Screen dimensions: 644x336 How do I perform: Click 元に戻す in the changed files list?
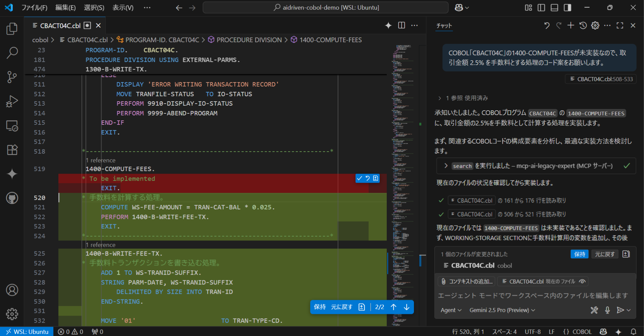pos(605,254)
